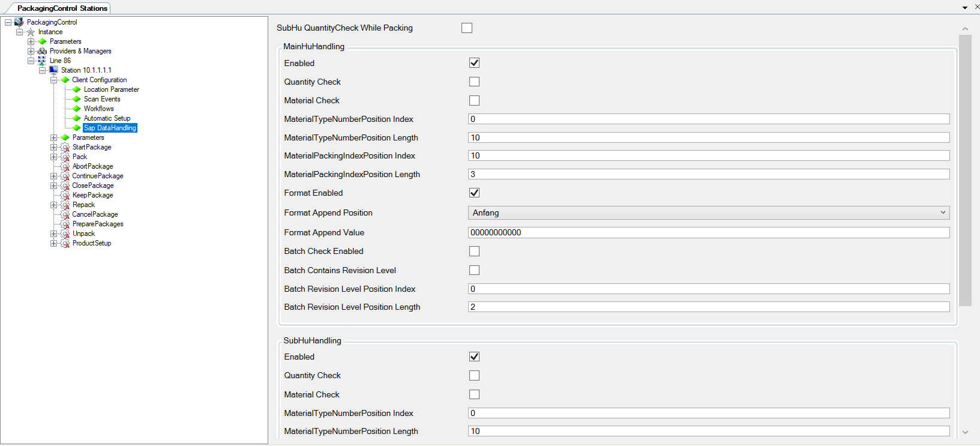
Task: Uncheck SubHuHandling Enabled checkbox
Action: coord(474,357)
